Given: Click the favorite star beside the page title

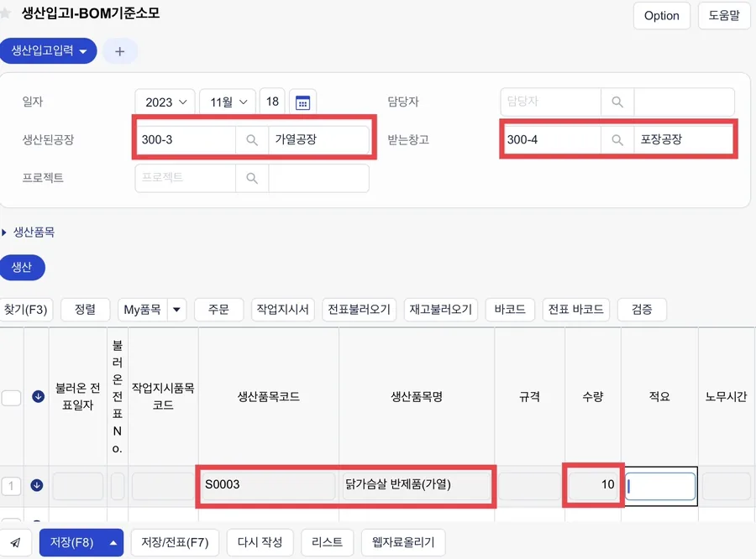Looking at the screenshot, I should (6, 13).
